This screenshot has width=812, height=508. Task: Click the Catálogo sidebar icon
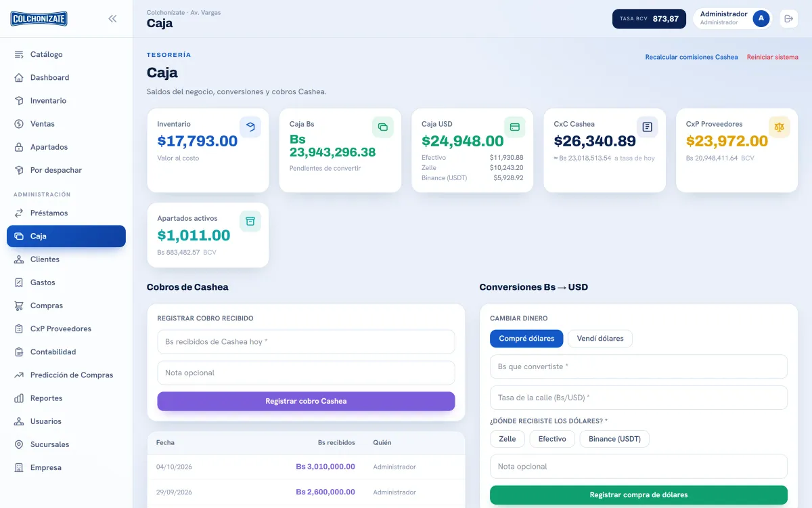tap(19, 54)
